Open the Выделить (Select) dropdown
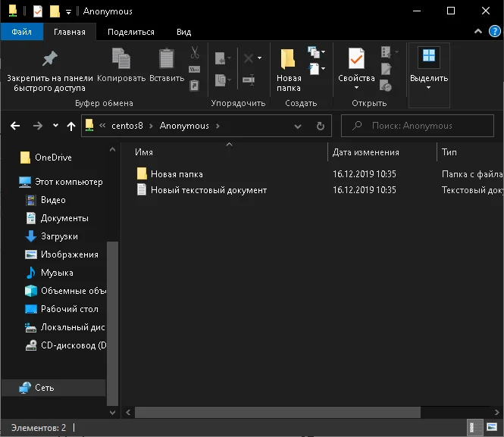The image size is (504, 437). tap(428, 70)
